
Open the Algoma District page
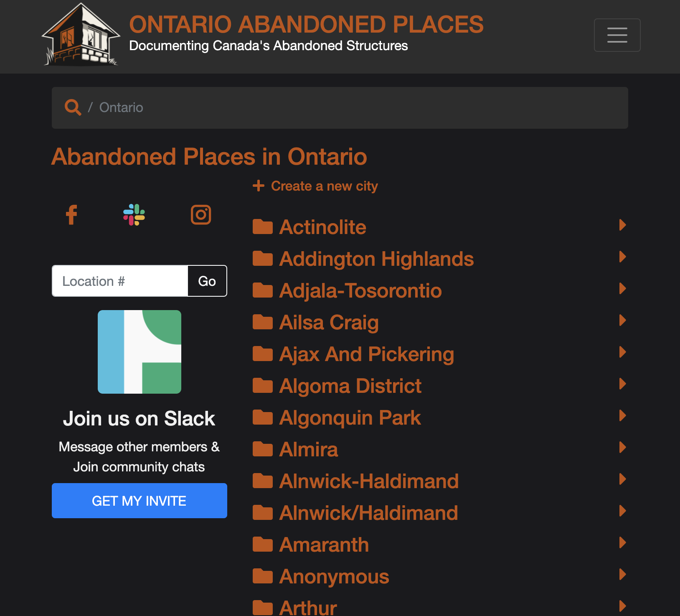click(350, 385)
